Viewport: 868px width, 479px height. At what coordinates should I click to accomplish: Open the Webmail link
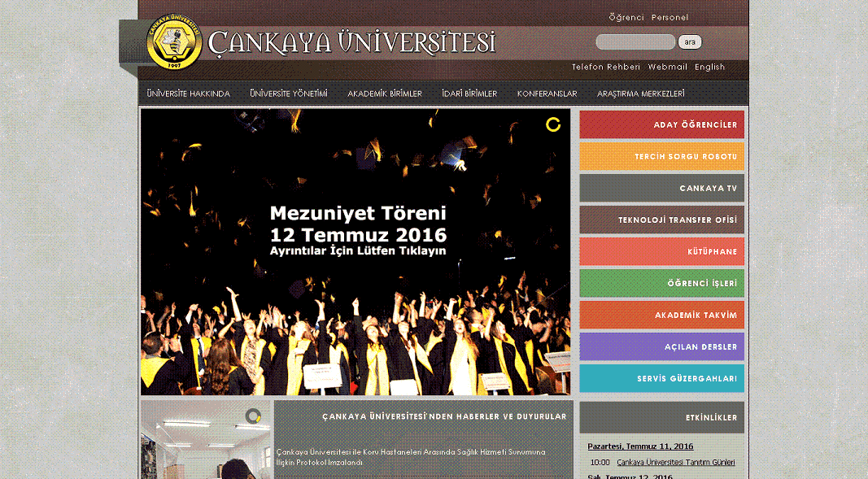(x=668, y=67)
